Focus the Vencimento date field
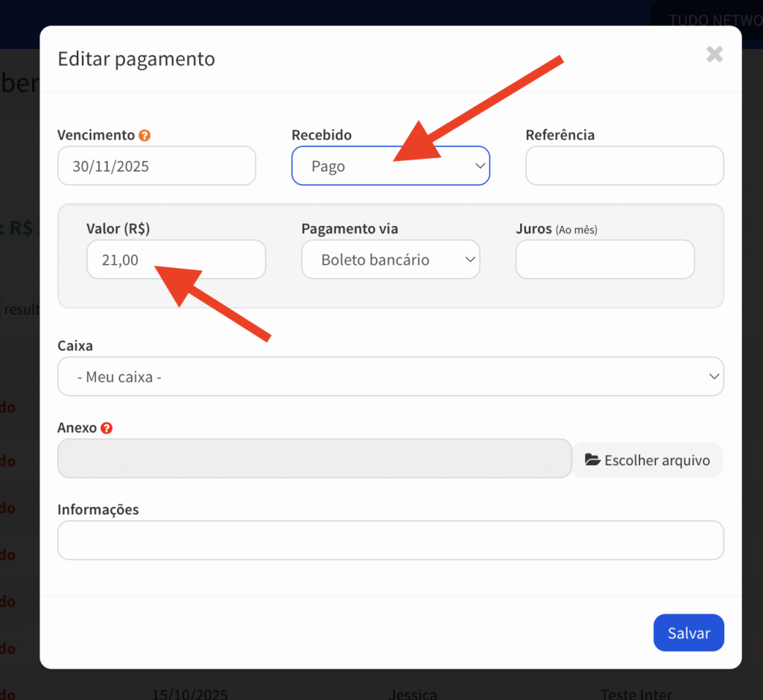This screenshot has height=700, width=763. (156, 165)
